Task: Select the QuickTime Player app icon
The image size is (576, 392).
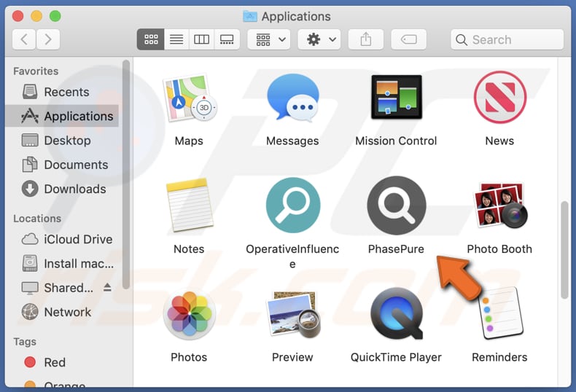Action: (397, 314)
